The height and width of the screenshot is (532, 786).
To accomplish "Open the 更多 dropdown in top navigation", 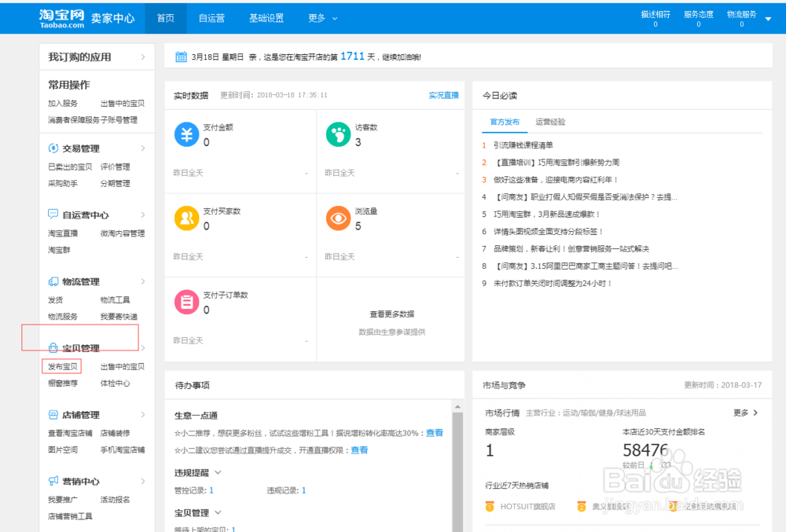I will pyautogui.click(x=322, y=19).
